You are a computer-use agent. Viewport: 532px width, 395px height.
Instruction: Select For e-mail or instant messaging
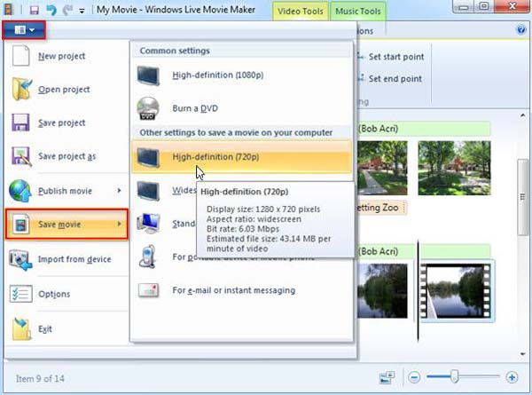pos(241,290)
